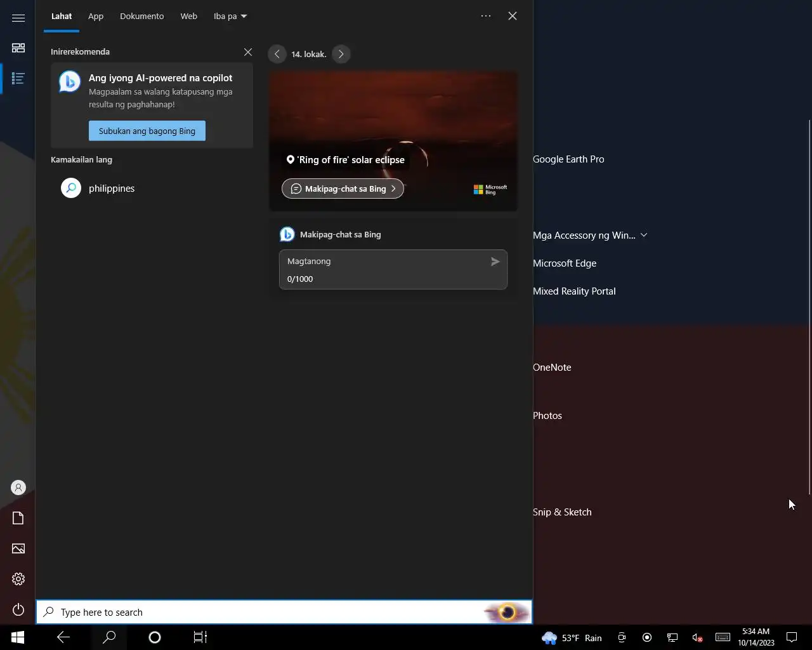The height and width of the screenshot is (650, 812).
Task: Open the weather widget showing 53°F Rain
Action: click(572, 638)
